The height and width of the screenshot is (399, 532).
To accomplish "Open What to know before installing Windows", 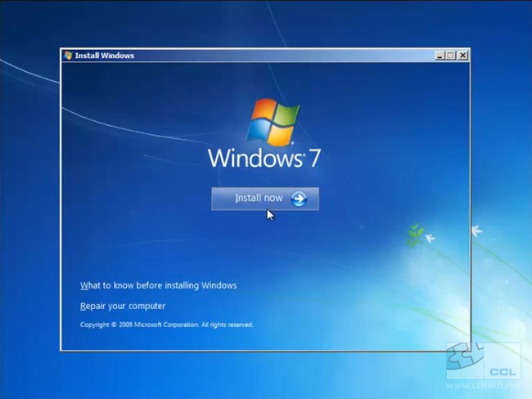I will click(159, 285).
